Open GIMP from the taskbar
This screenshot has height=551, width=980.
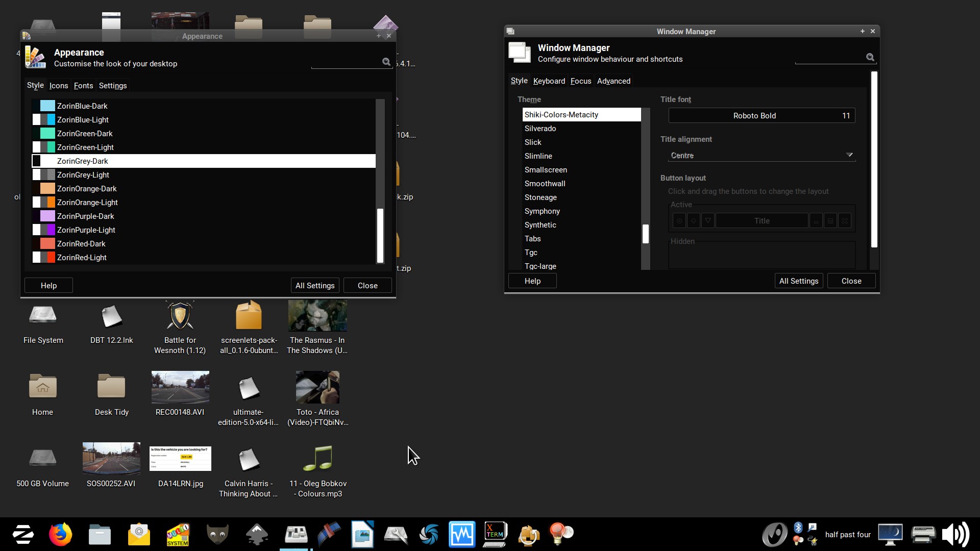(x=217, y=534)
